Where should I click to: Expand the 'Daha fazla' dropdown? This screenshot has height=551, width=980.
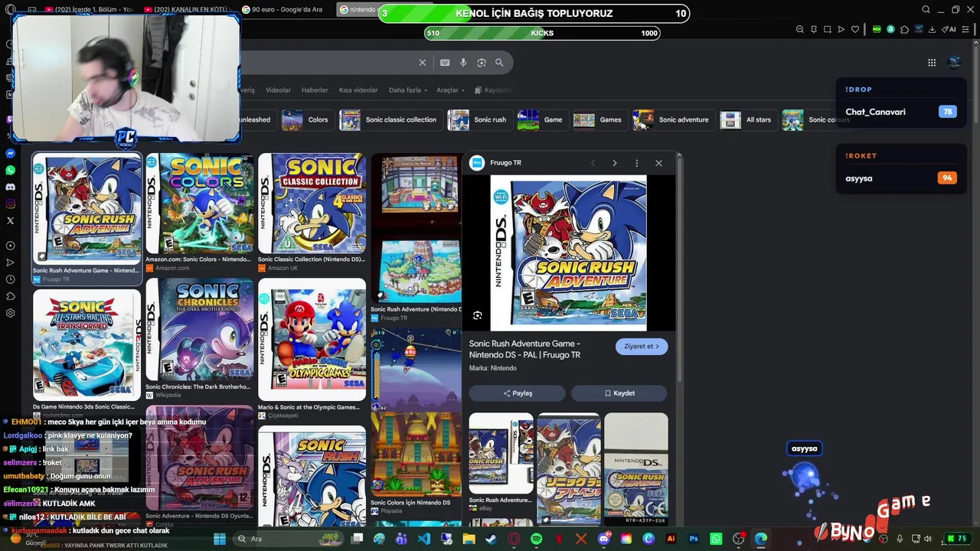point(408,90)
